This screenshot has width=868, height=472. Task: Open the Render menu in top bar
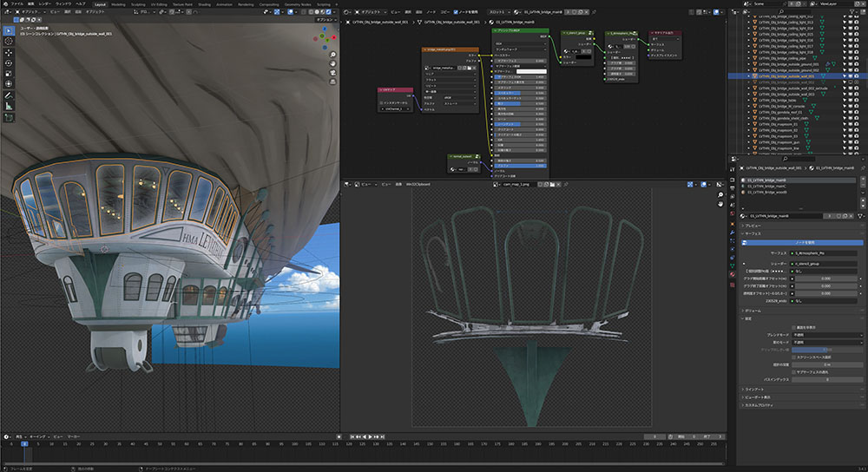45,3
